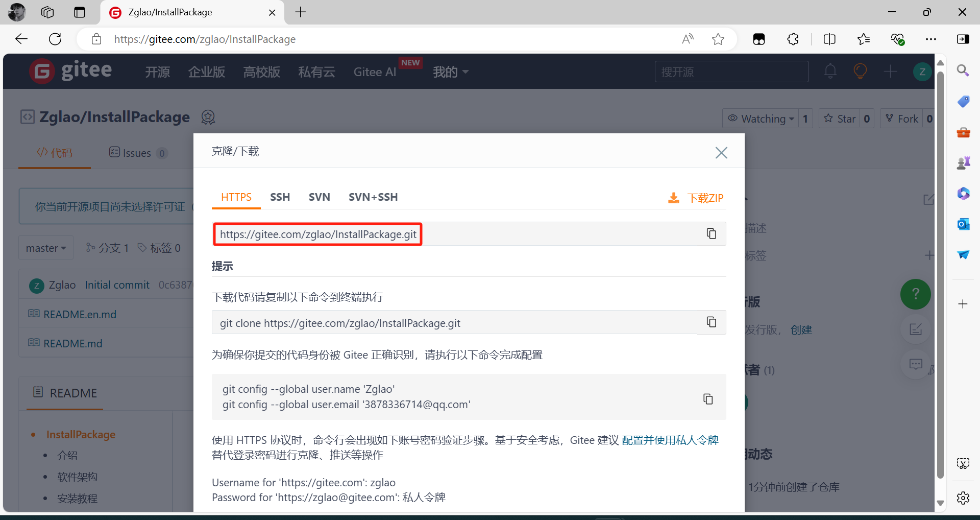
Task: Open the 企业版 menu item
Action: point(206,72)
